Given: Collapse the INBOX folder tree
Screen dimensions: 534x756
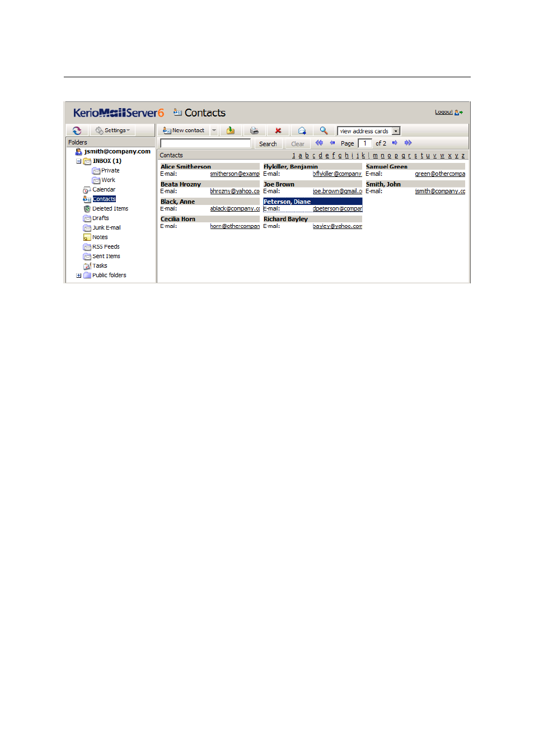Looking at the screenshot, I should 79,161.
